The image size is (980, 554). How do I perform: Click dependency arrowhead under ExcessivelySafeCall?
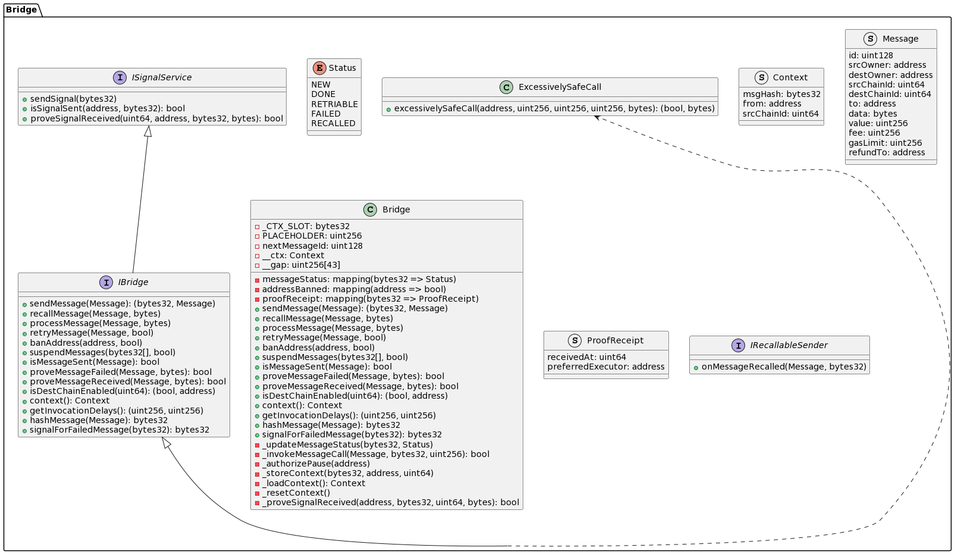click(598, 118)
